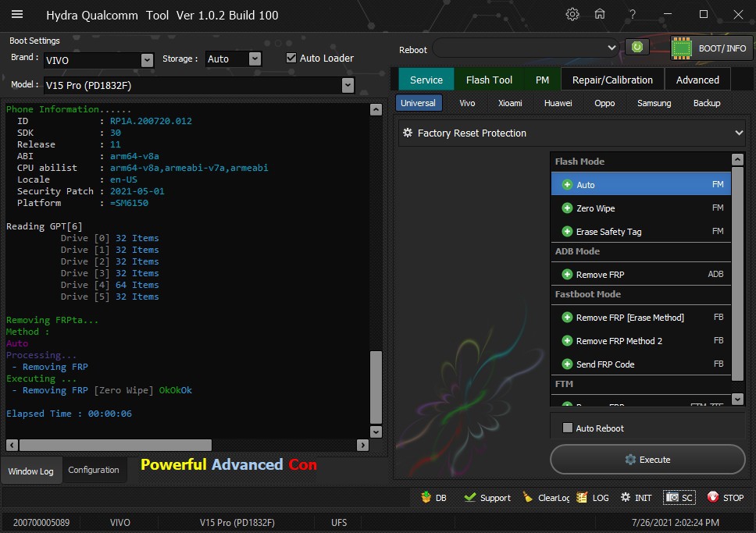The width and height of the screenshot is (756, 533).
Task: Select the Backup sub-tab
Action: [x=706, y=103]
